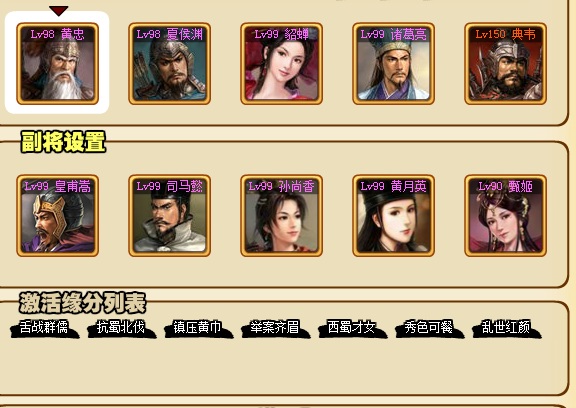
Task: Open the 舌战群儒 bond entry
Action: (x=44, y=328)
